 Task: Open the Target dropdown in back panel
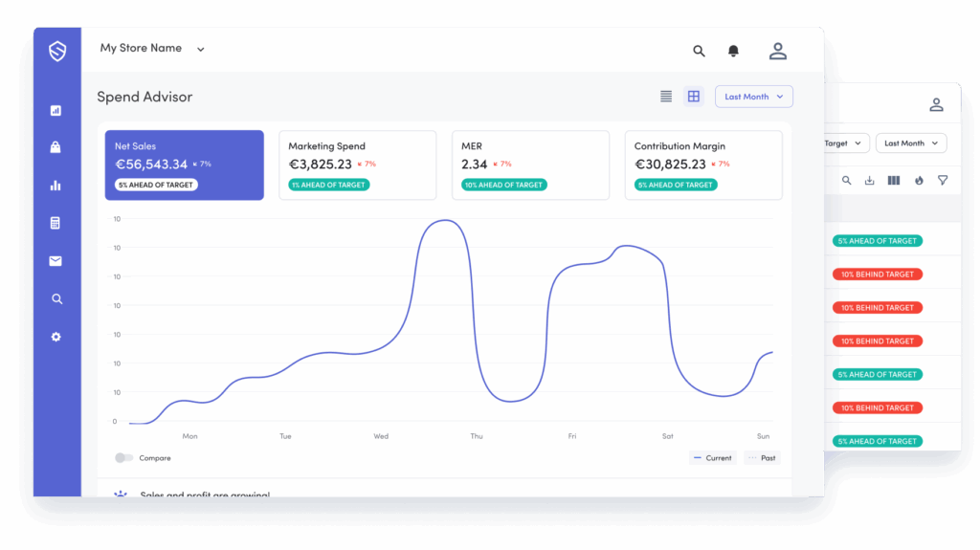coord(845,143)
